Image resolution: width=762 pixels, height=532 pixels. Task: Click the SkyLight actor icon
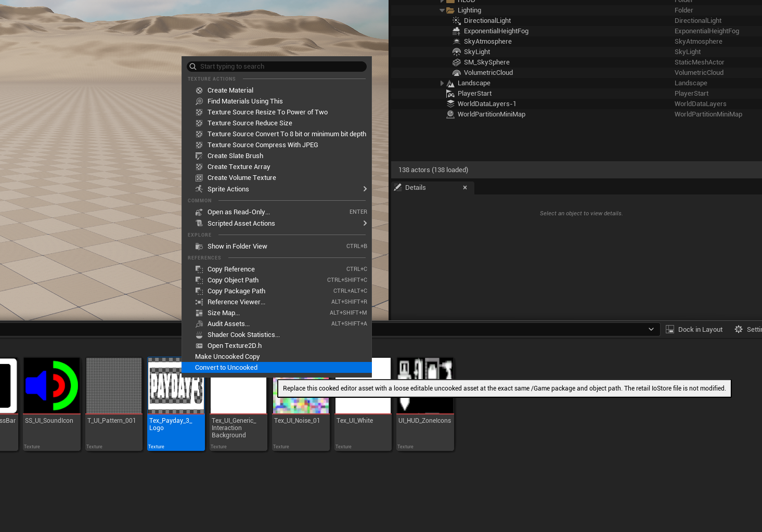(x=456, y=52)
